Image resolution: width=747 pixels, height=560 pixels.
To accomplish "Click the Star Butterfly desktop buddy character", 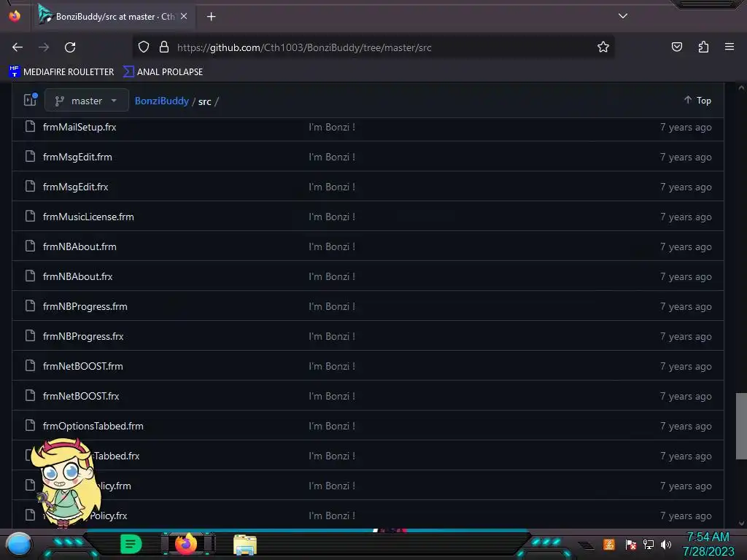I will click(x=65, y=482).
